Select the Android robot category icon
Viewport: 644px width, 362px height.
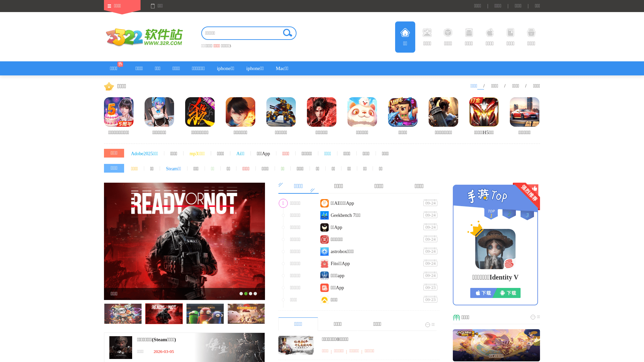pos(469,33)
